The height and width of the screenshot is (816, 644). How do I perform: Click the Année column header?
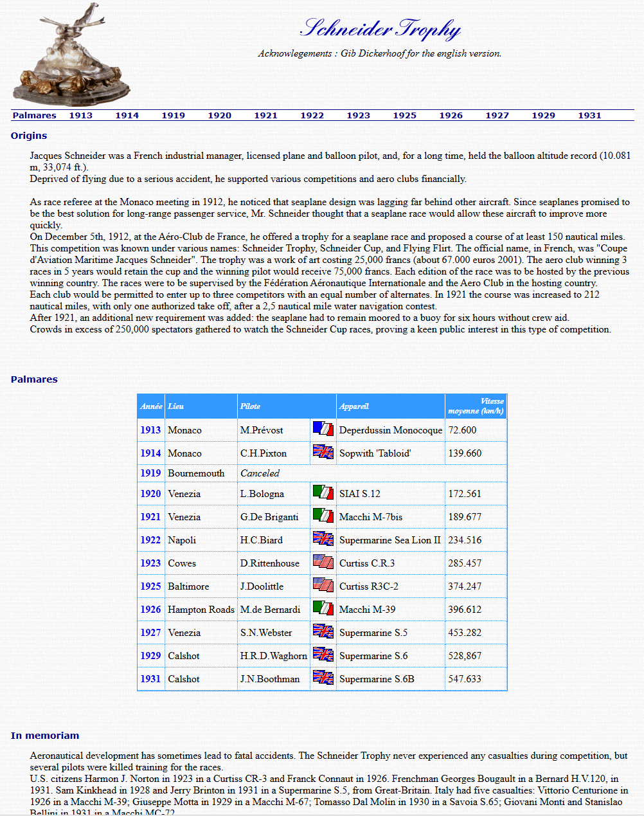(151, 406)
